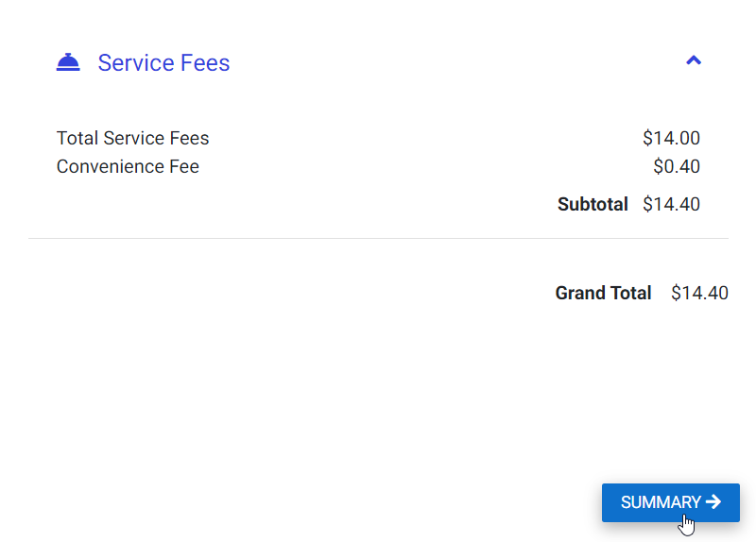Viewport: 756px width, 542px height.
Task: Click the word Fees in the blue heading
Action: tap(205, 62)
